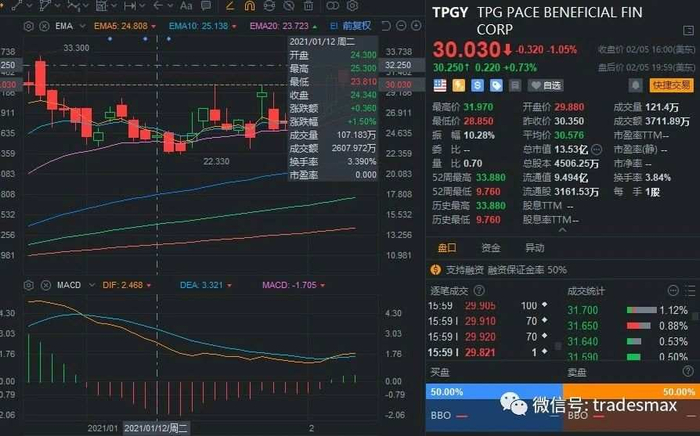Click the 2021/01/12 date marker on axis
700x436 pixels.
(x=156, y=428)
